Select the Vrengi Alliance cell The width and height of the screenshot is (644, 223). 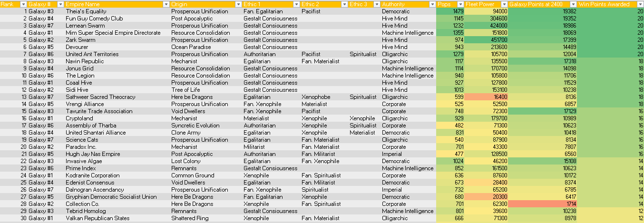click(117, 104)
